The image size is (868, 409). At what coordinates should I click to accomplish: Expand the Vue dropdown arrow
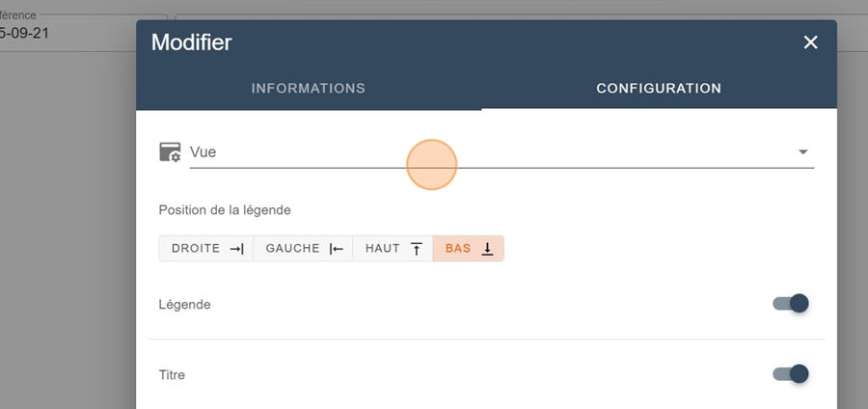tap(802, 152)
